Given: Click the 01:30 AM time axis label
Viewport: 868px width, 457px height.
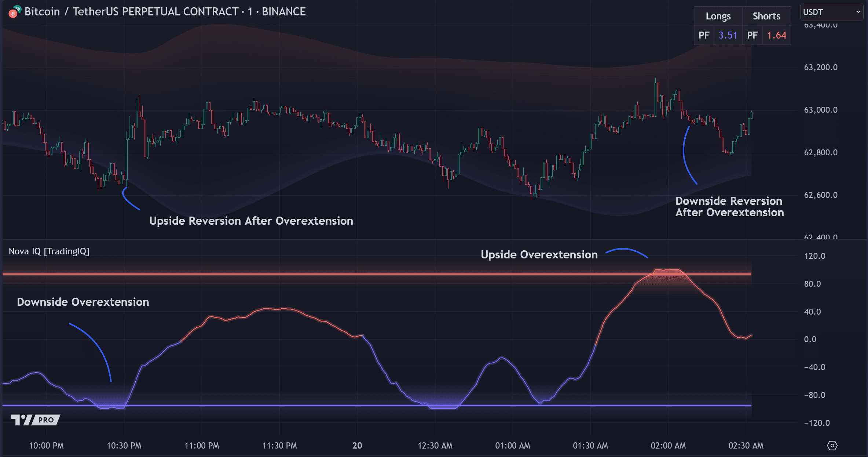Looking at the screenshot, I should pos(590,446).
